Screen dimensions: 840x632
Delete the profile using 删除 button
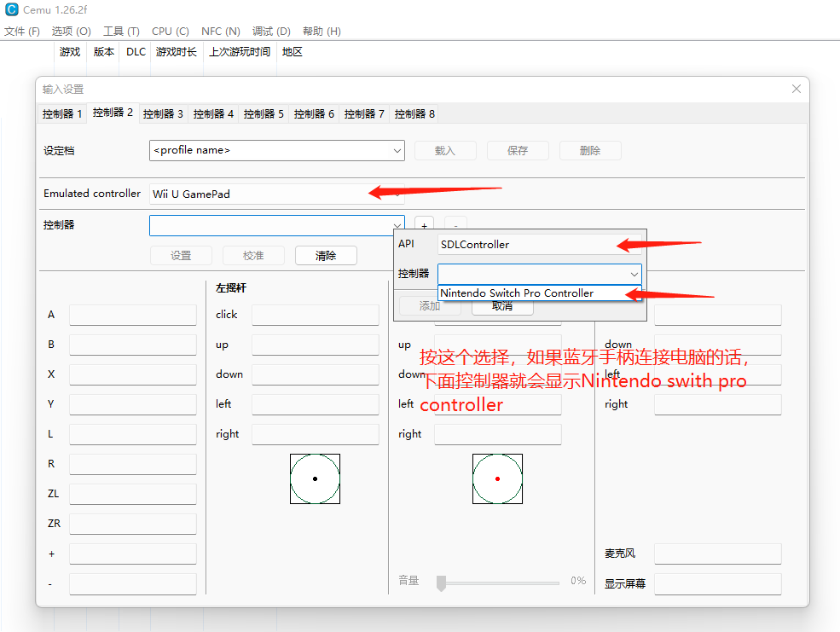tap(590, 150)
